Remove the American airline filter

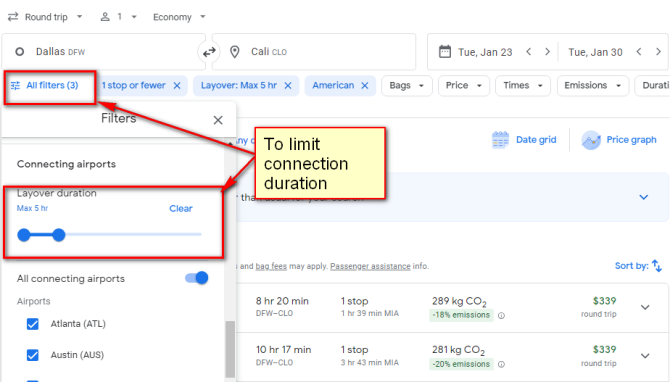pos(364,85)
